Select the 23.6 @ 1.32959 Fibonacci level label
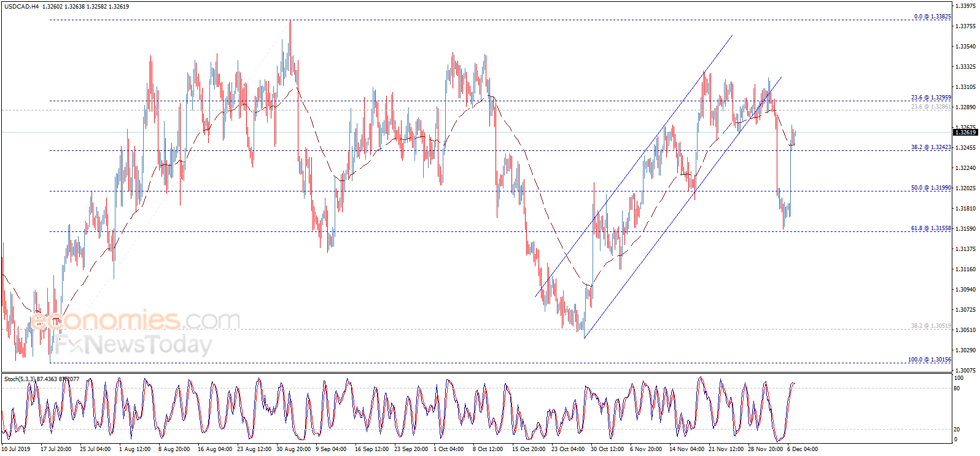 click(x=931, y=98)
